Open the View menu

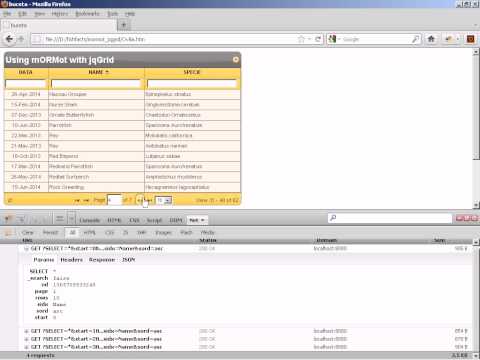coord(39,14)
